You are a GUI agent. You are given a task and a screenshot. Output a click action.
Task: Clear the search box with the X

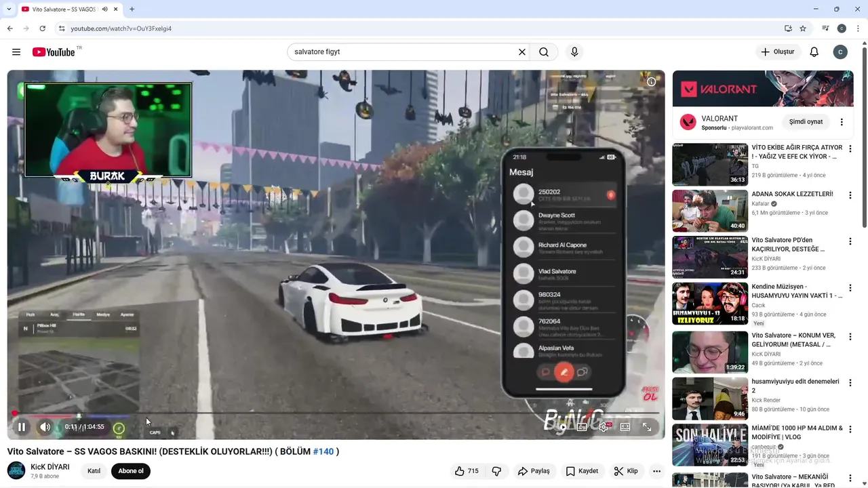click(522, 52)
